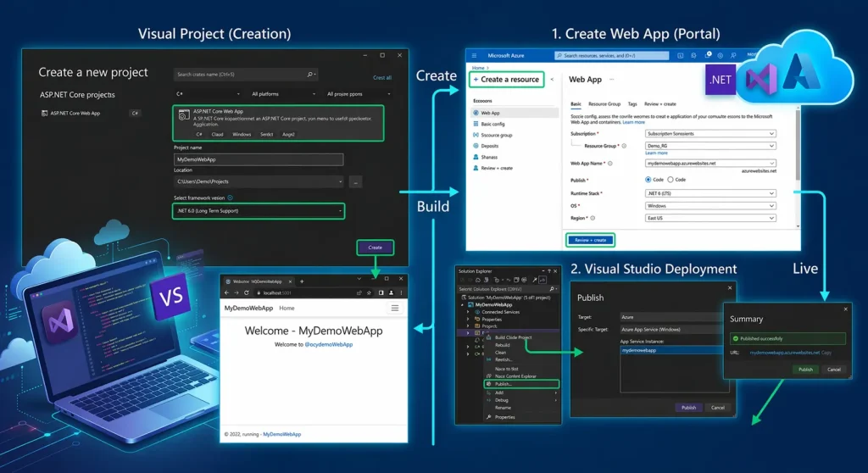Viewport: 868px width, 473px height.
Task: Open Azure portal hamburger menu
Action: (x=474, y=55)
